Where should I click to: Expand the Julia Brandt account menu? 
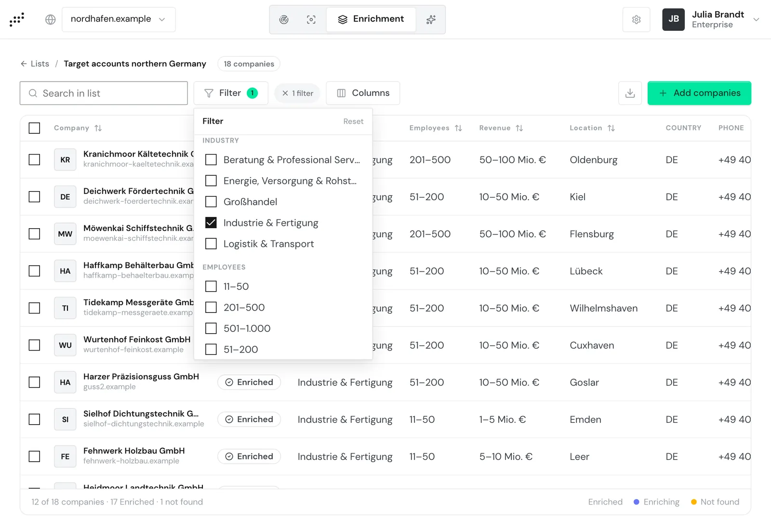click(x=756, y=19)
